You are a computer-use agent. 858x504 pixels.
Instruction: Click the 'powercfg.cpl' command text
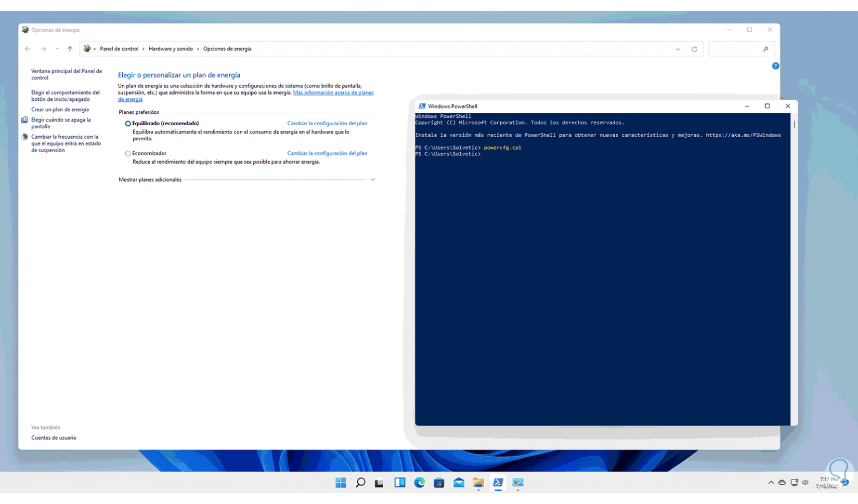(502, 148)
